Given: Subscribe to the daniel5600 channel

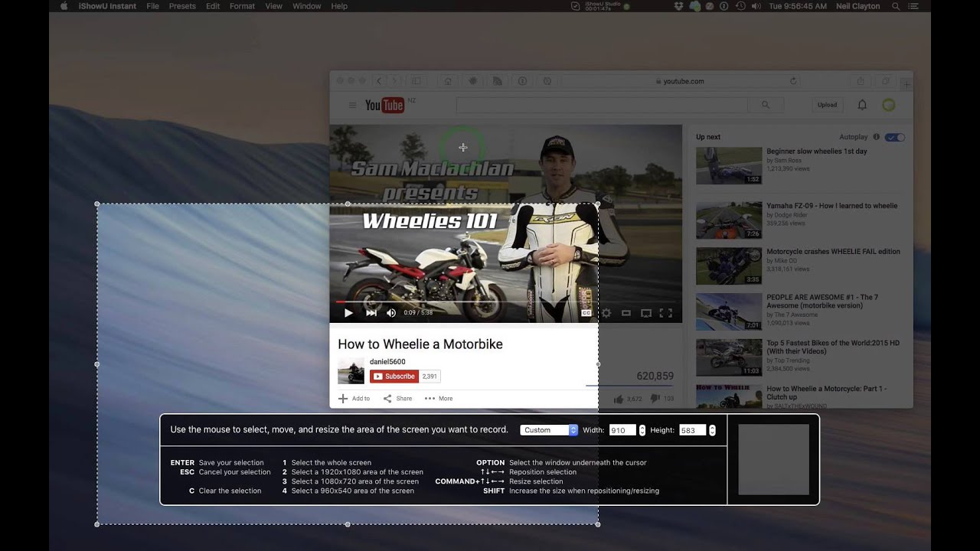Looking at the screenshot, I should 394,377.
